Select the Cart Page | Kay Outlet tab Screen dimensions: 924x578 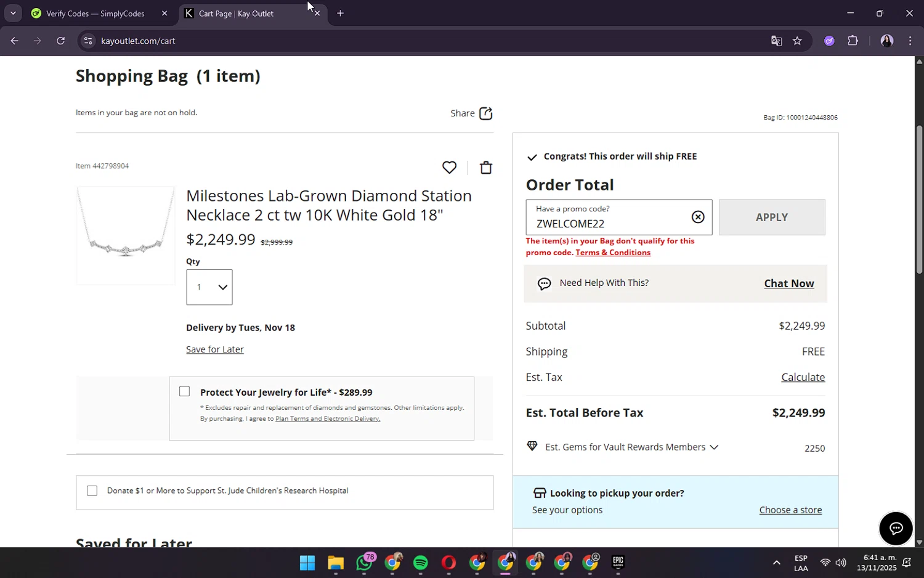pyautogui.click(x=236, y=13)
